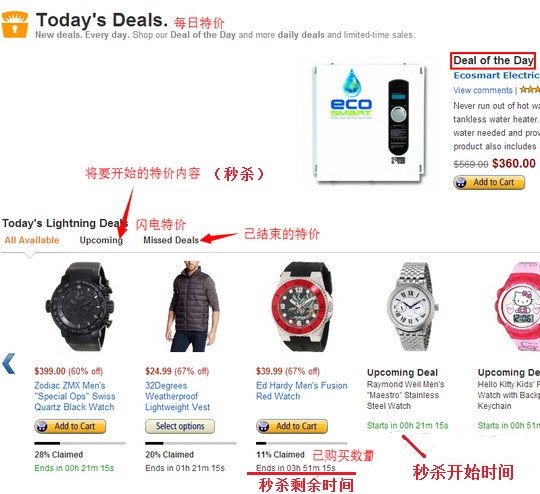Open the Ed Hardy red watch image
Screen dimensions: 540x494
(302, 307)
